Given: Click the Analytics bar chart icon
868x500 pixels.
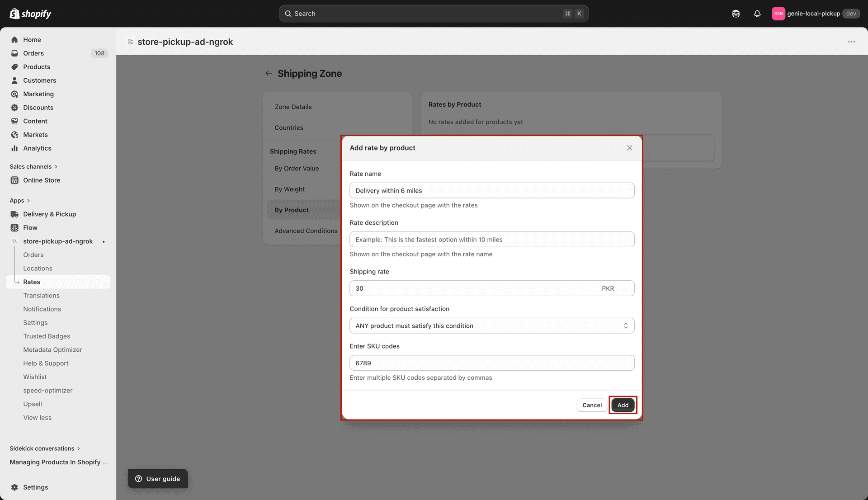Looking at the screenshot, I should tap(14, 148).
